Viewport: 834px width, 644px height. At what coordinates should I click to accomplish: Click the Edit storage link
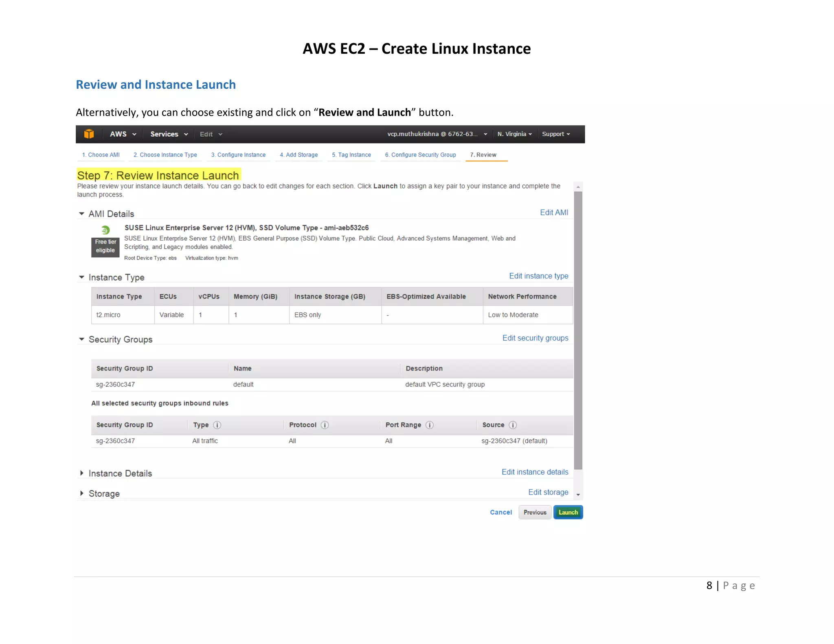click(548, 492)
